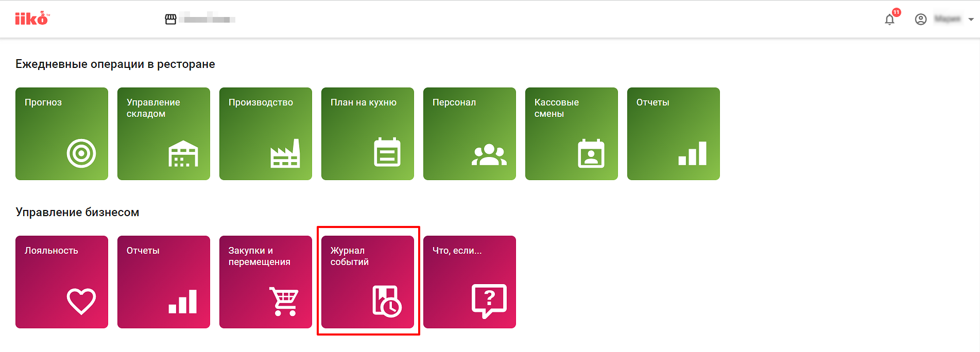This screenshot has width=980, height=352.
Task: Select the blurred restaurant name in the header
Action: 210,20
